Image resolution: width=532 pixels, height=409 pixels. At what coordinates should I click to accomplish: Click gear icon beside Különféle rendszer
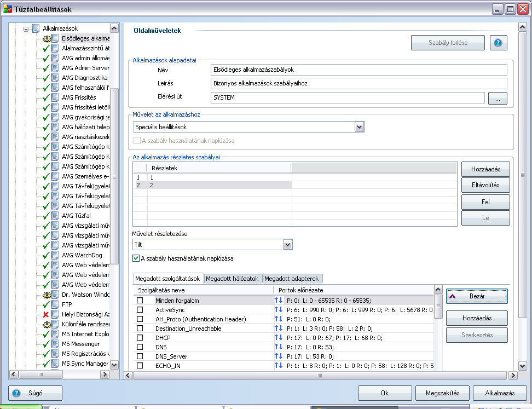[x=47, y=324]
